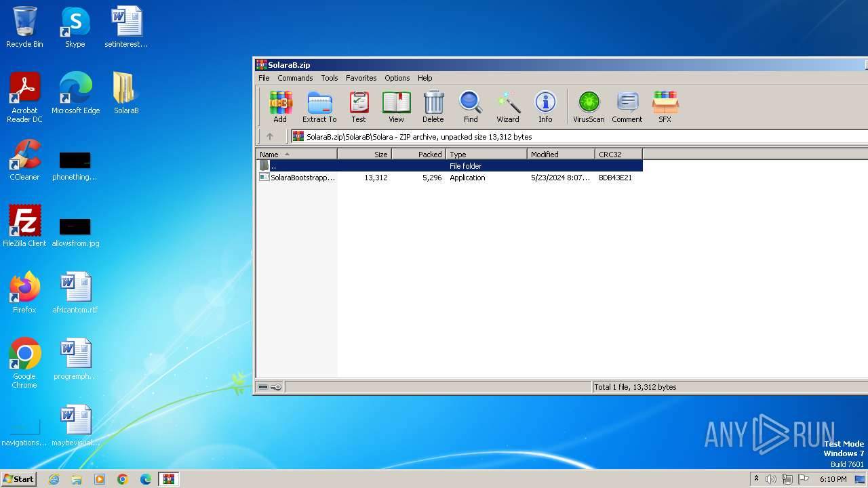Click the Action Center flag icon

tap(804, 479)
